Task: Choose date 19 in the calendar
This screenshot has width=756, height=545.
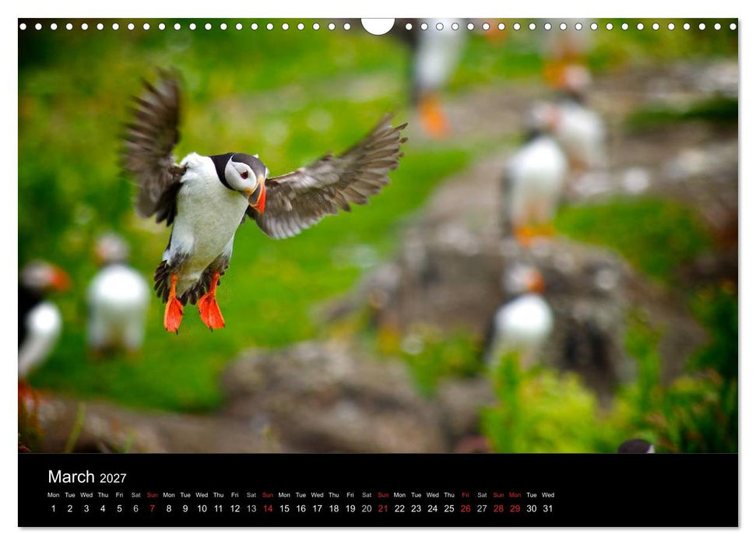Action: pos(350,508)
